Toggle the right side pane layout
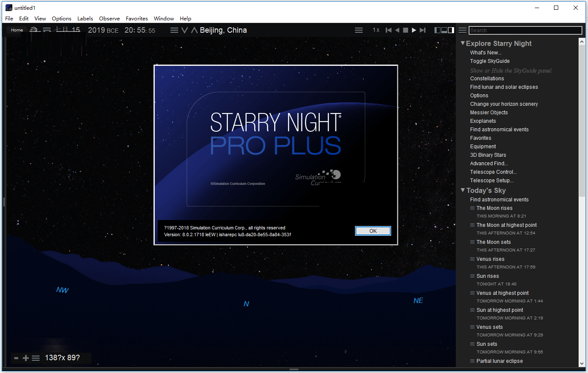This screenshot has width=588, height=373. click(x=451, y=30)
